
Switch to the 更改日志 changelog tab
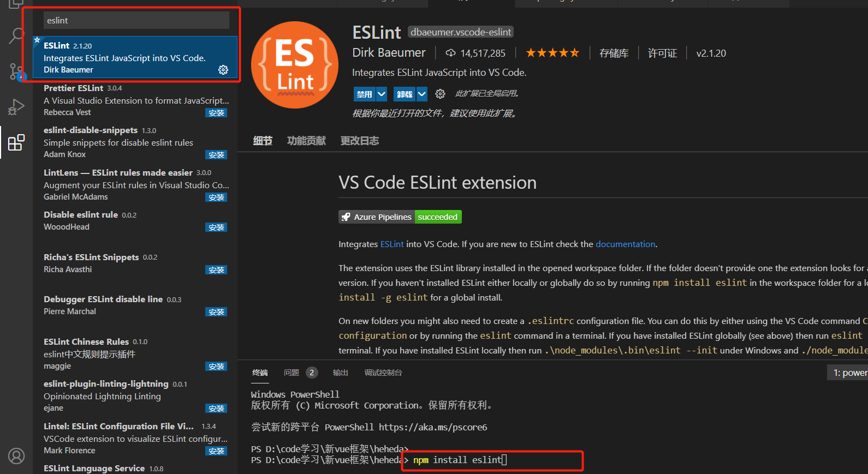tap(360, 141)
